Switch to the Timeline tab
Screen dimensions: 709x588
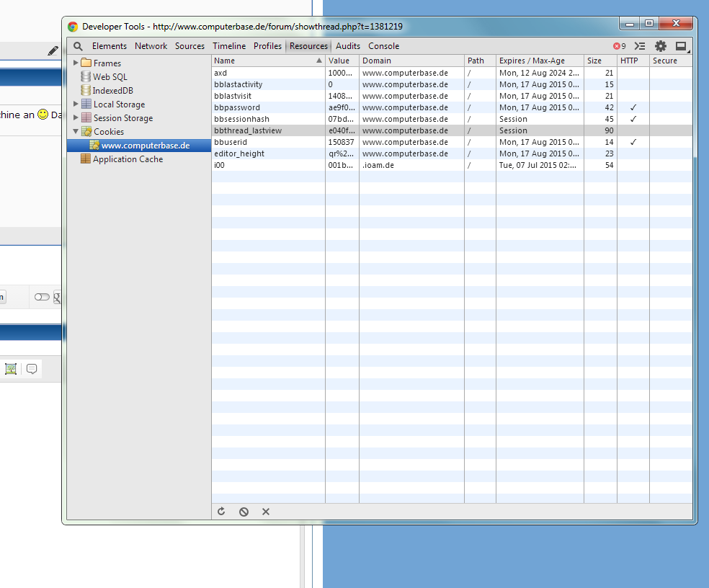(229, 46)
